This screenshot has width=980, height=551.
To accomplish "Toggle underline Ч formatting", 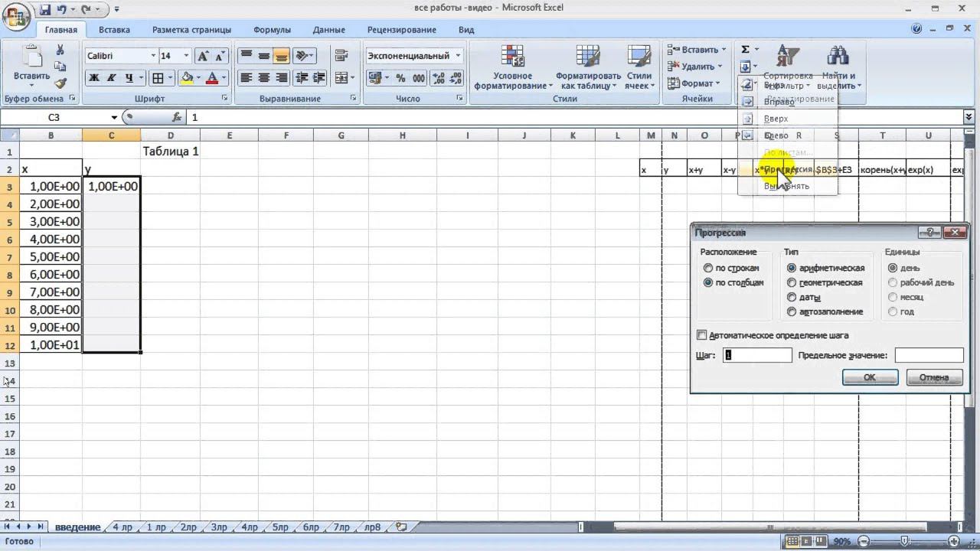I will click(129, 78).
